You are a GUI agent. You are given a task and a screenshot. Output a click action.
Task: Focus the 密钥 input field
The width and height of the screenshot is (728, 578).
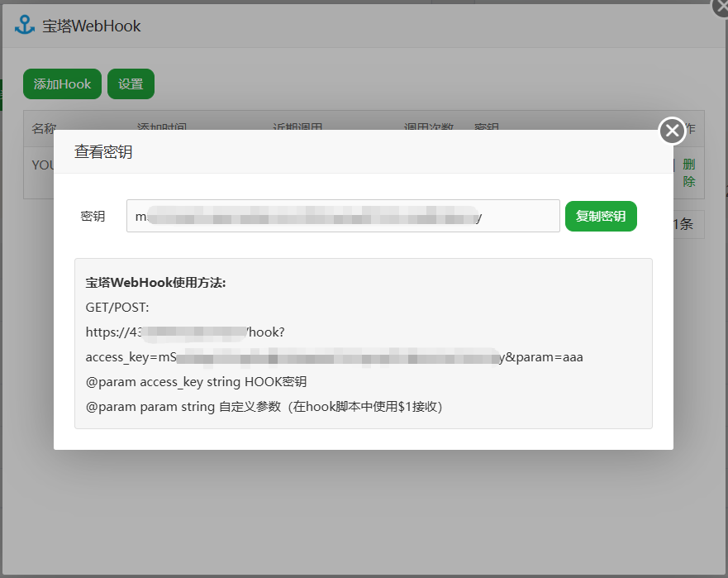click(x=343, y=216)
